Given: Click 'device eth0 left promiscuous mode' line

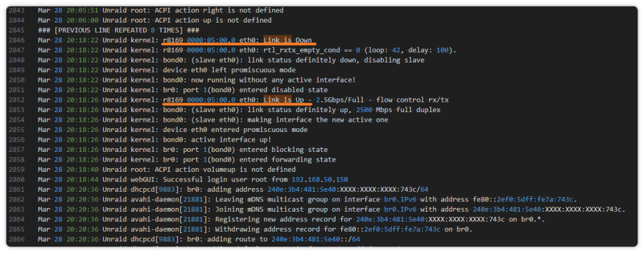Looking at the screenshot, I should (167, 70).
